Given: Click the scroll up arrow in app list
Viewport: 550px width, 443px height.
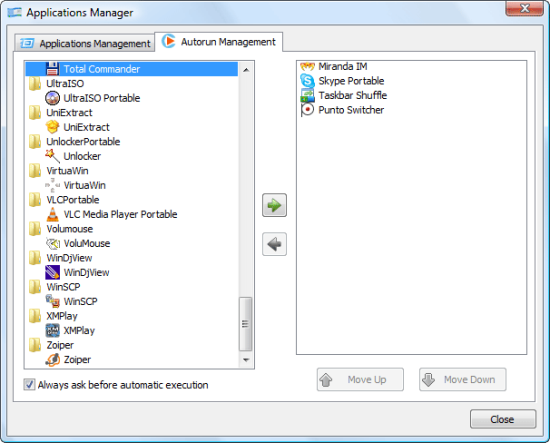Looking at the screenshot, I should pos(246,70).
